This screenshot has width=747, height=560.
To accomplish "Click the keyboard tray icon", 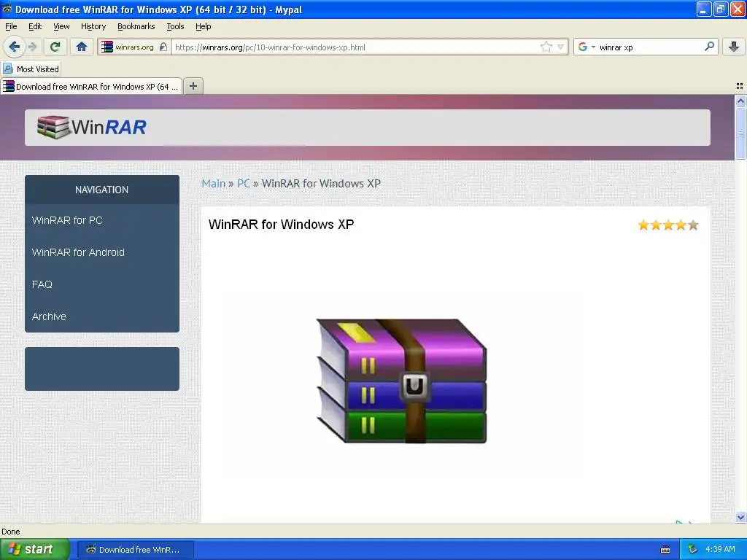I will (x=665, y=550).
